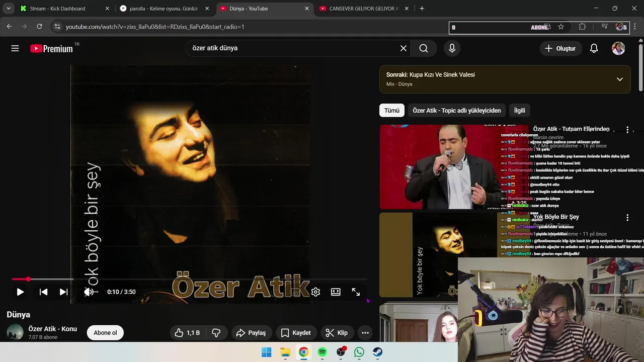Open the tab search dropdown arrow

click(x=9, y=9)
